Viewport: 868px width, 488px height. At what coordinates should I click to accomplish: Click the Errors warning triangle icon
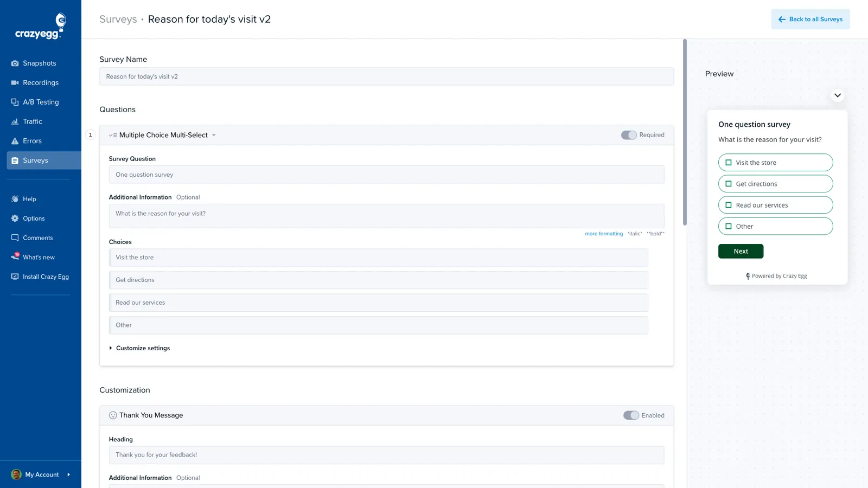pos(15,141)
